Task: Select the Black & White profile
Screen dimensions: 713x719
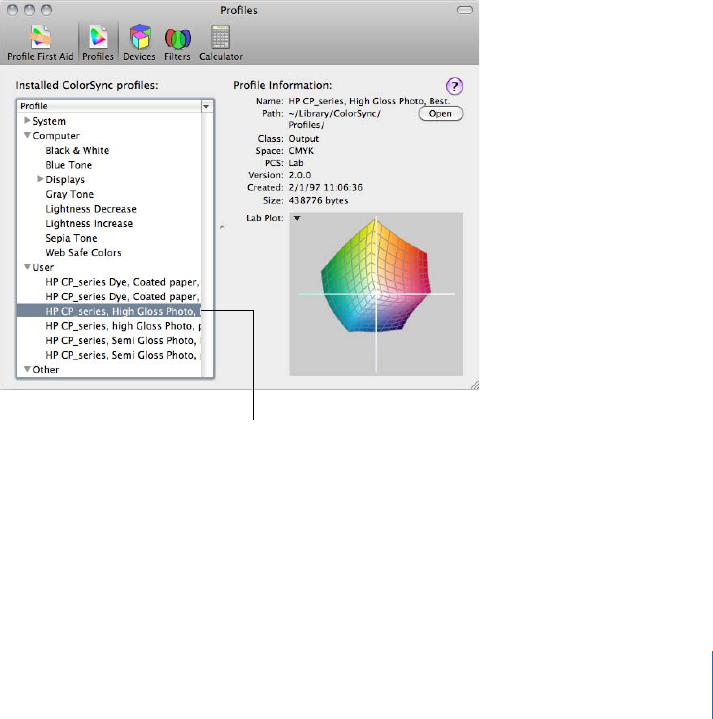Action: (x=77, y=150)
